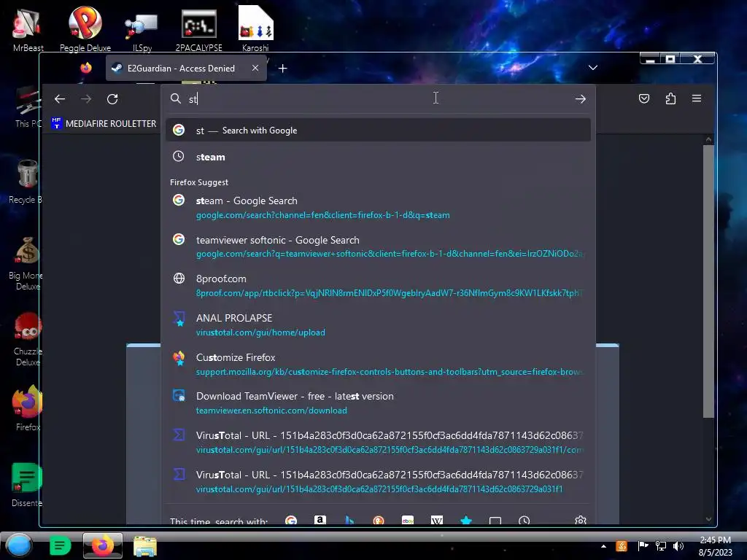Open VirusTotal URL result ending in 9a031f1

378,481
